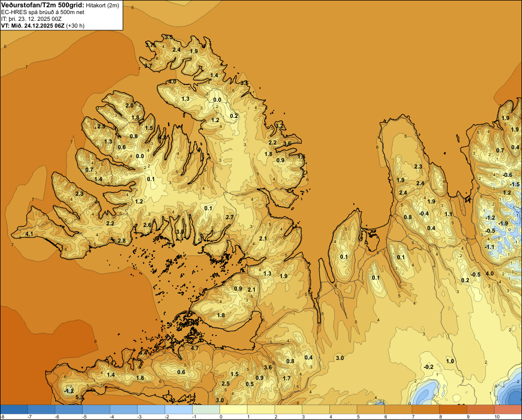Click the 2.8 temperature value on the map
The width and height of the screenshot is (522, 420).
click(x=122, y=241)
